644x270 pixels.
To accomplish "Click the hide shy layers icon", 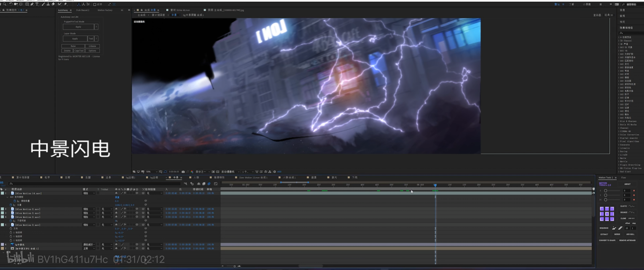I will pos(199,184).
